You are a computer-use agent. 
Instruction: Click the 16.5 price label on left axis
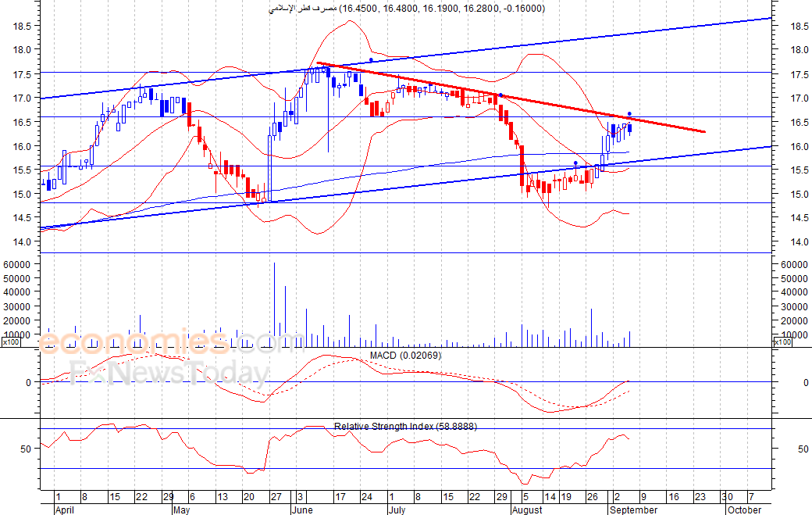(x=23, y=122)
